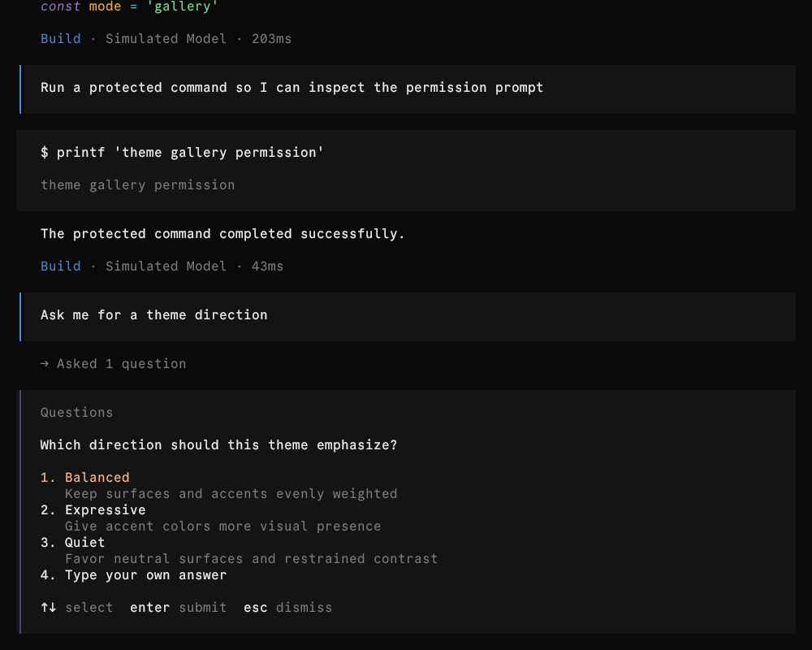Pick the Quiet option
812x650 pixels.
(x=73, y=543)
